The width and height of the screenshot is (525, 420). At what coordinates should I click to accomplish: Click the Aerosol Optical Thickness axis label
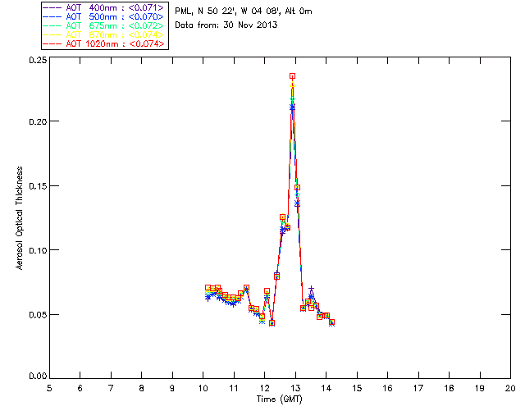pos(20,218)
